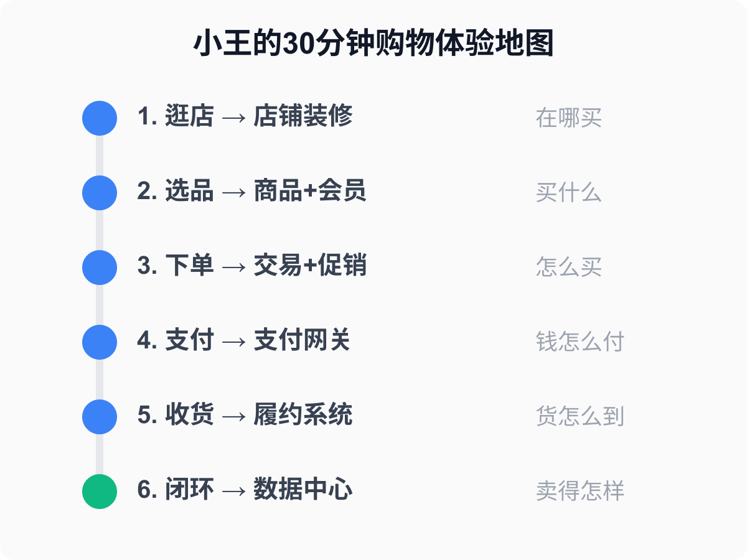Click the blue circle beside 逛店 step

point(100,118)
